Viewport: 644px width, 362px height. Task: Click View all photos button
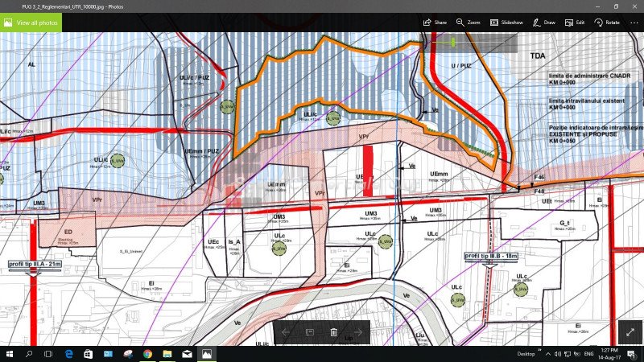pyautogui.click(x=31, y=23)
